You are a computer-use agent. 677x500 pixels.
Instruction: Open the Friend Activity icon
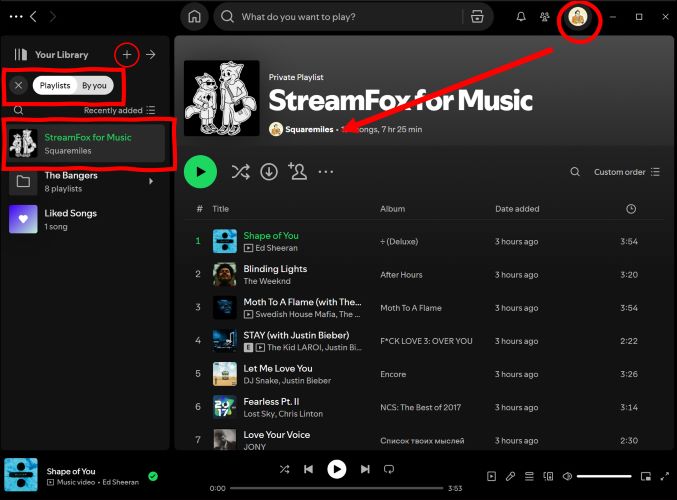pos(544,17)
